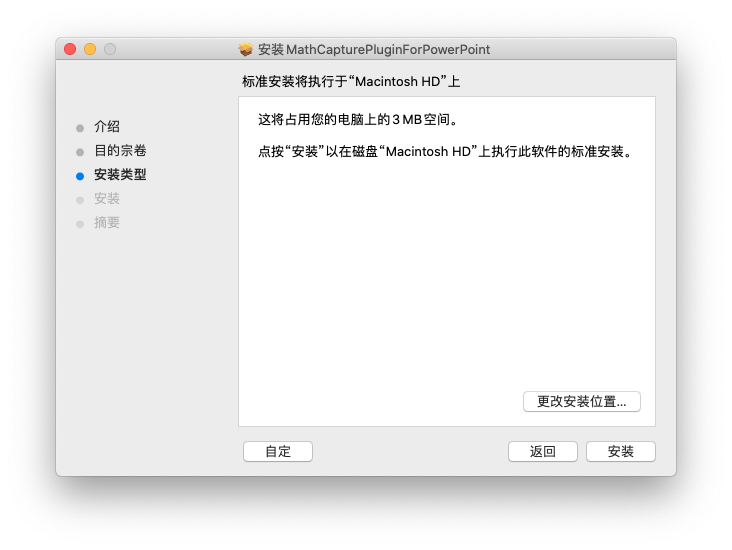This screenshot has width=732, height=550.
Task: Close the installer with the red button
Action: [70, 49]
